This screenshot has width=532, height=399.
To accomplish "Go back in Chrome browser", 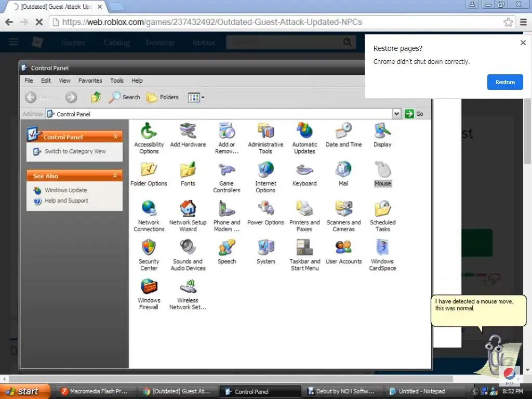I will [9, 22].
